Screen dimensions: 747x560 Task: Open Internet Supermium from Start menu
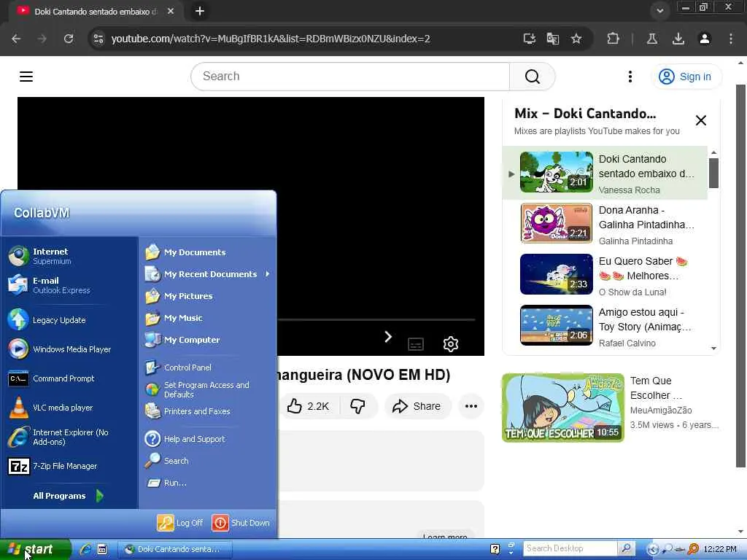[69, 256]
